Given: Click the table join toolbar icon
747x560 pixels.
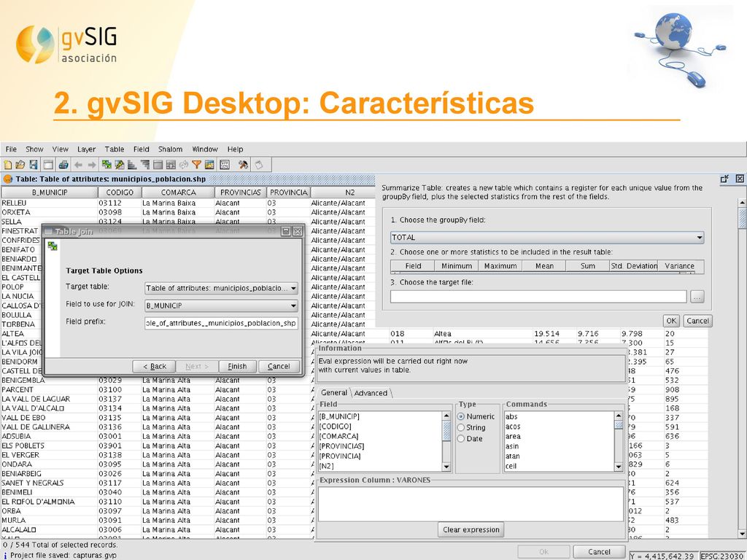Looking at the screenshot, I should (107, 165).
